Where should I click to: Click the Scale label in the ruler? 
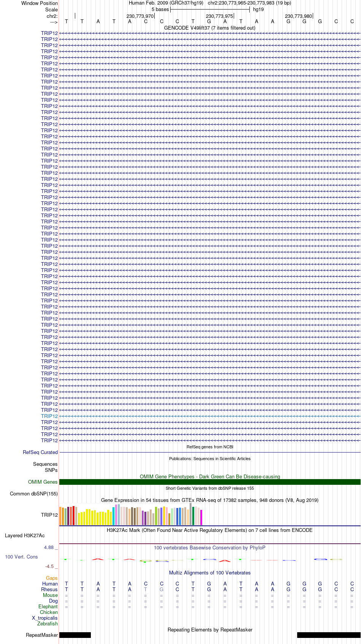52,9
